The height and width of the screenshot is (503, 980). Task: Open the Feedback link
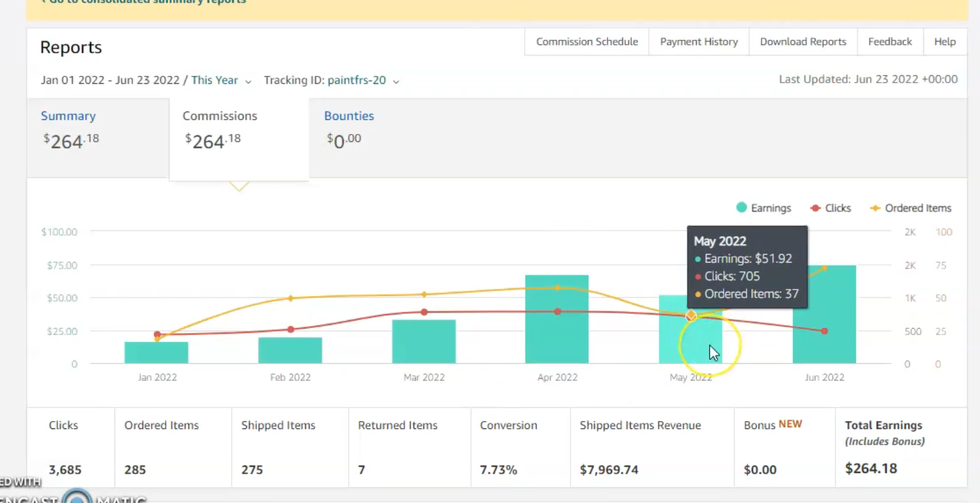pos(890,42)
